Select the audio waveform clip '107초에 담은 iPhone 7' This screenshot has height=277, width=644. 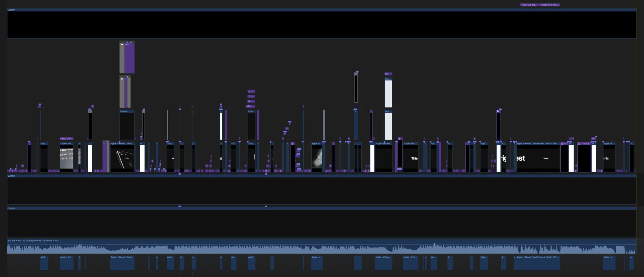pyautogui.click(x=321, y=246)
